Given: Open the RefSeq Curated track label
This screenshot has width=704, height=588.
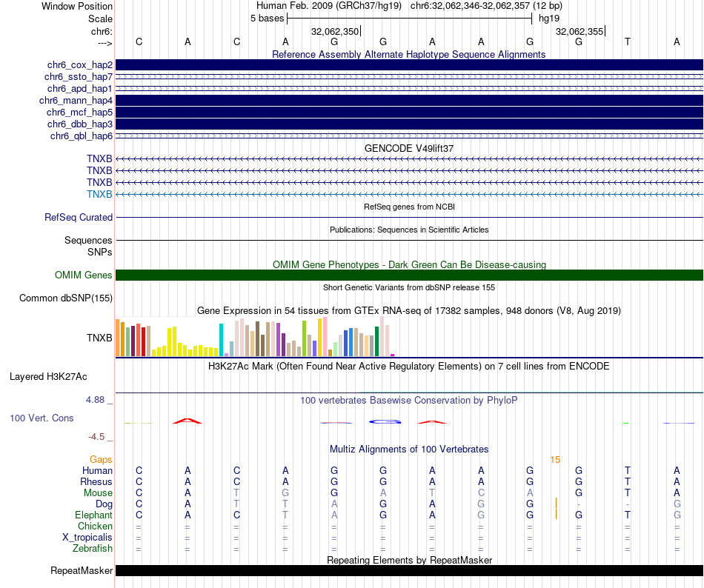Looking at the screenshot, I should point(79,218).
